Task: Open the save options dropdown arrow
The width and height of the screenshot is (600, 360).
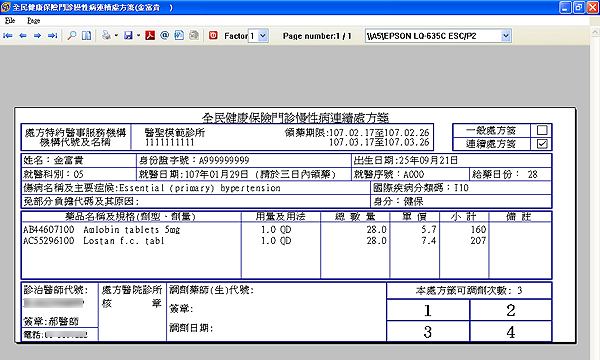Action: 138,36
